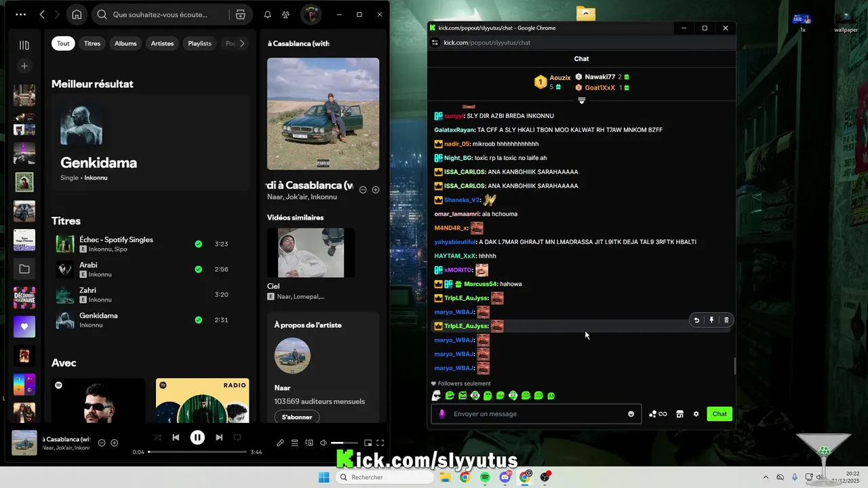Open the Liked Songs heart playlist in sidebar
Screen dimensions: 868x488
click(x=24, y=327)
